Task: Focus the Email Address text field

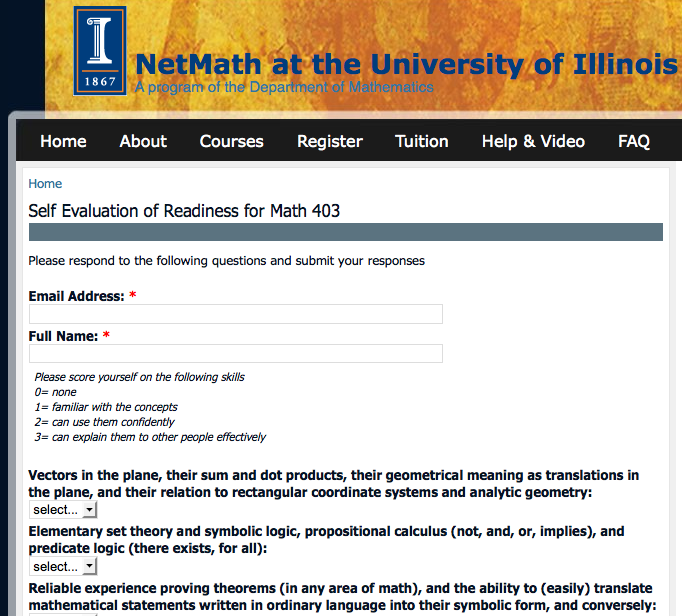Action: (x=235, y=315)
